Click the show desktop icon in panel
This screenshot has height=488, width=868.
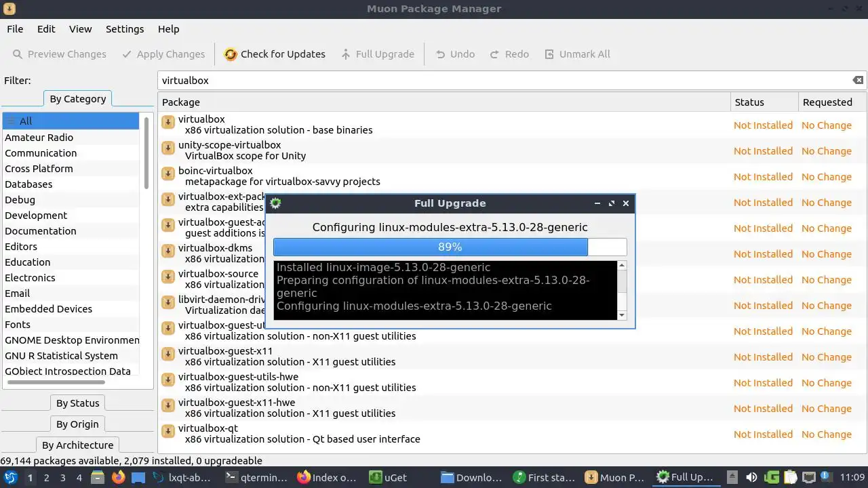(138, 478)
